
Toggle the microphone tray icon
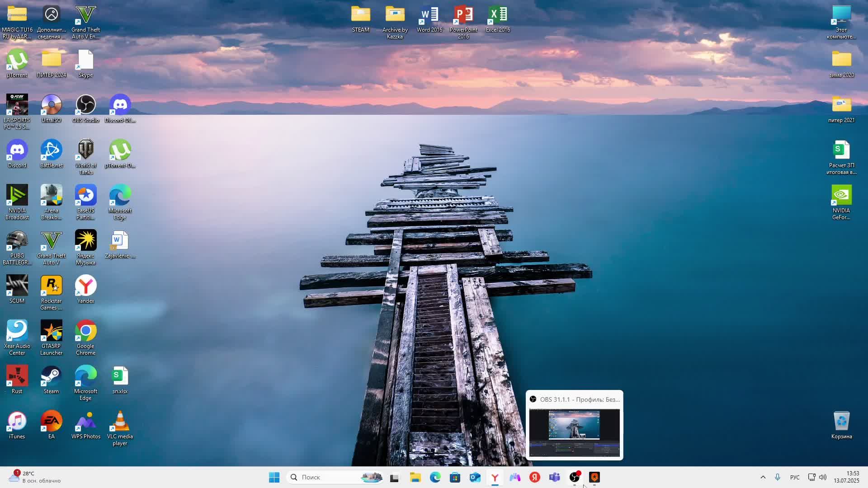click(778, 477)
